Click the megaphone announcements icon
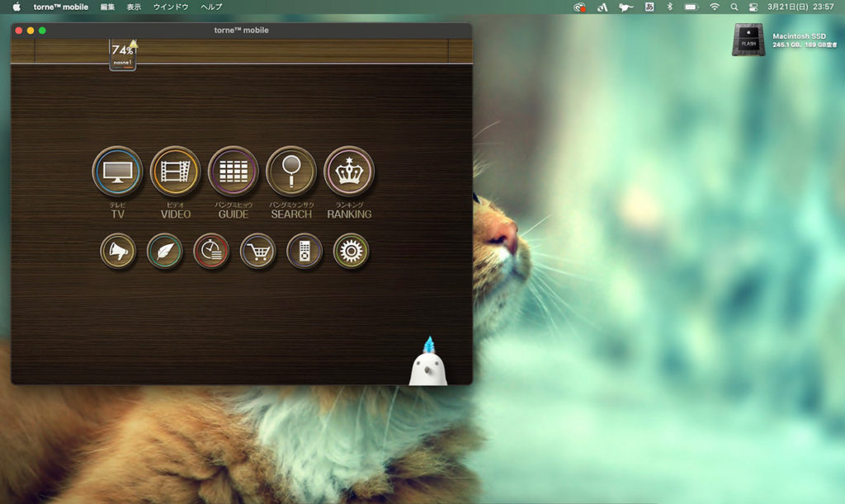 (117, 251)
